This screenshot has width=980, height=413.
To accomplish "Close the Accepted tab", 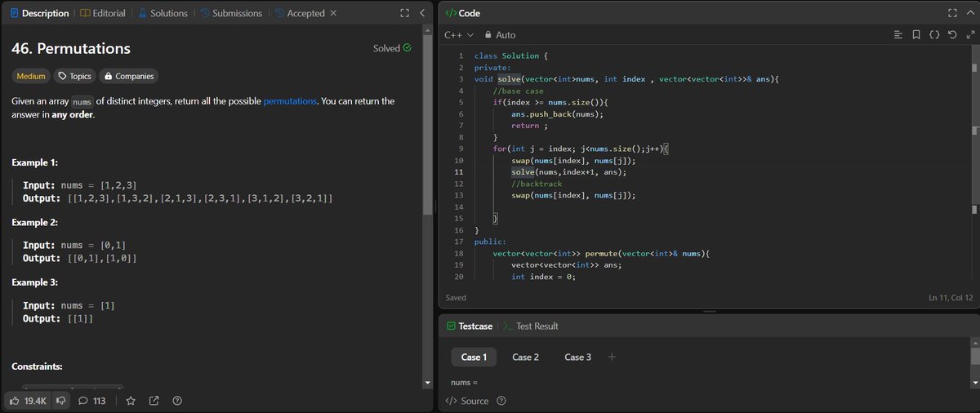I will pos(332,13).
